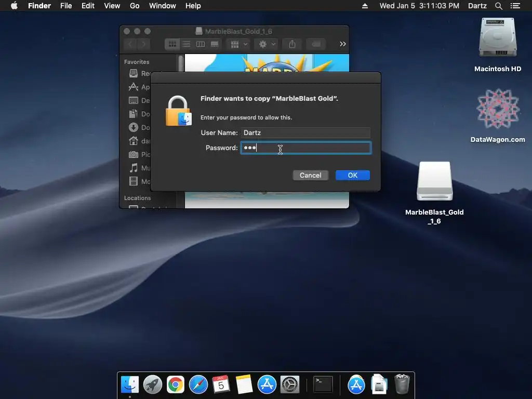Click the date and time in menu bar

click(x=419, y=6)
